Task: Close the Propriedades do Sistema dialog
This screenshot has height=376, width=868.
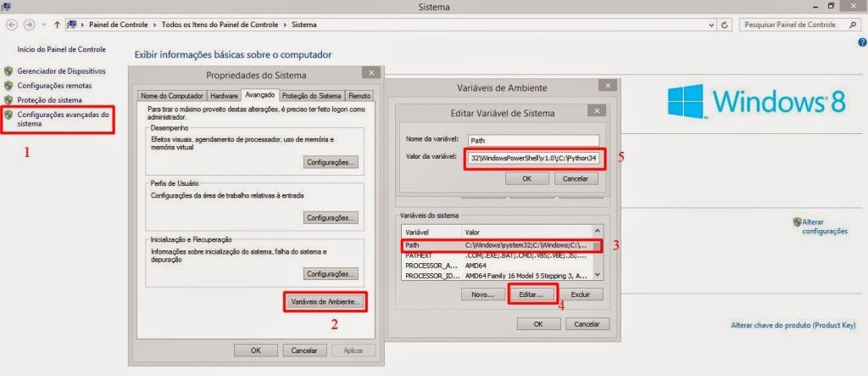Action: [370, 73]
